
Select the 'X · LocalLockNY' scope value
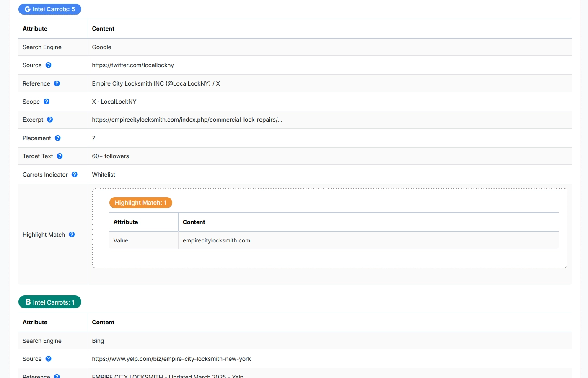(x=114, y=102)
